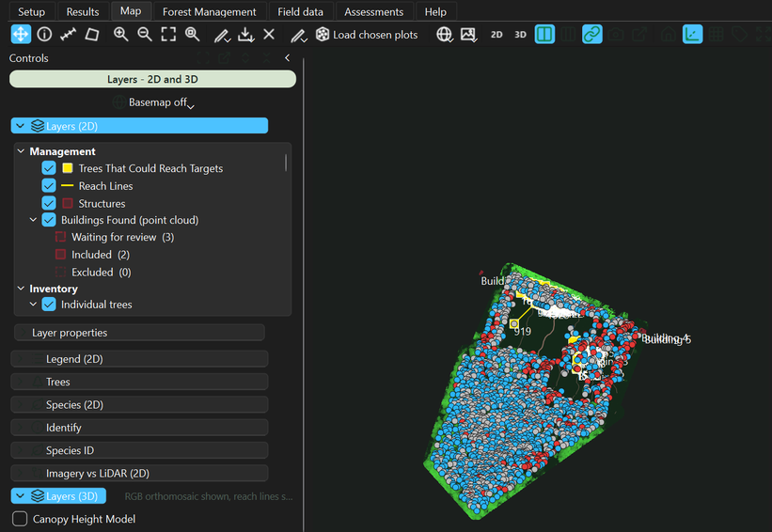Image resolution: width=772 pixels, height=532 pixels.
Task: Click the dimmed home icon
Action: [669, 35]
